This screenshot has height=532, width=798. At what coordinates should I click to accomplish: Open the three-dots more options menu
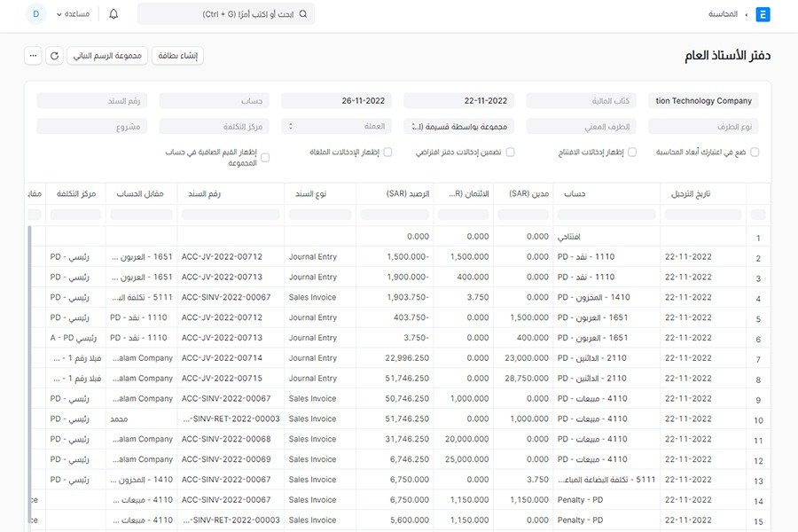33,56
